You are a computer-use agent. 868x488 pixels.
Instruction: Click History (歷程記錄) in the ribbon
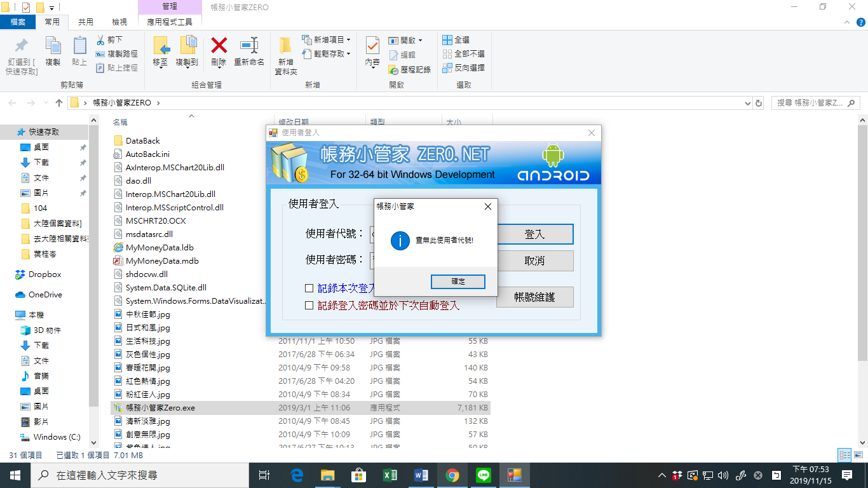coord(410,70)
